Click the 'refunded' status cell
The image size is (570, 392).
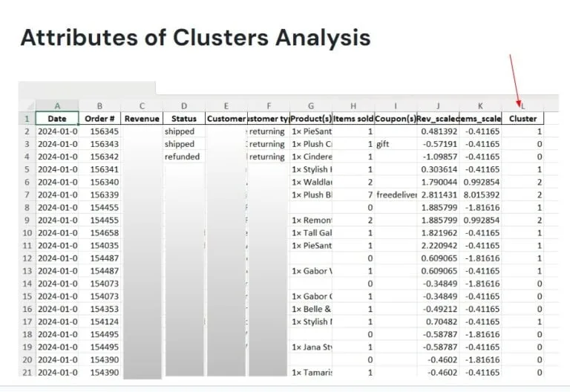click(x=184, y=157)
